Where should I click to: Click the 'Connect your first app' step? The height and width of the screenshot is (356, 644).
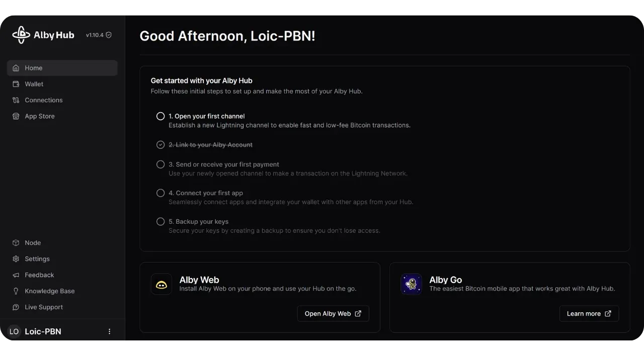pyautogui.click(x=206, y=193)
